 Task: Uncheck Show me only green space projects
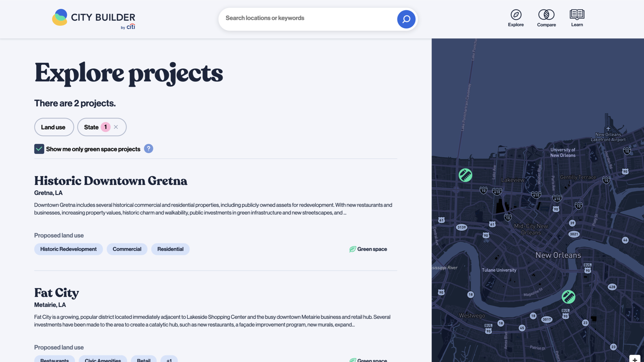tap(39, 149)
